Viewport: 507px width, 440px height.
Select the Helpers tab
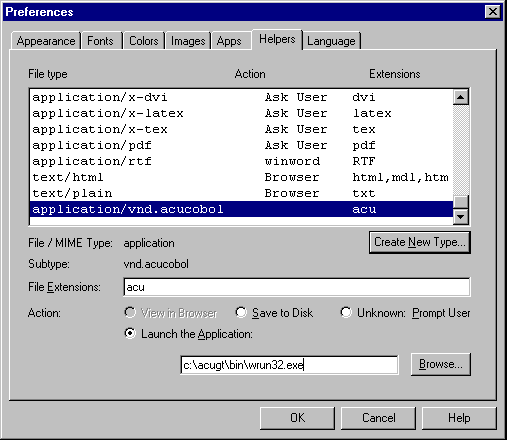(277, 39)
